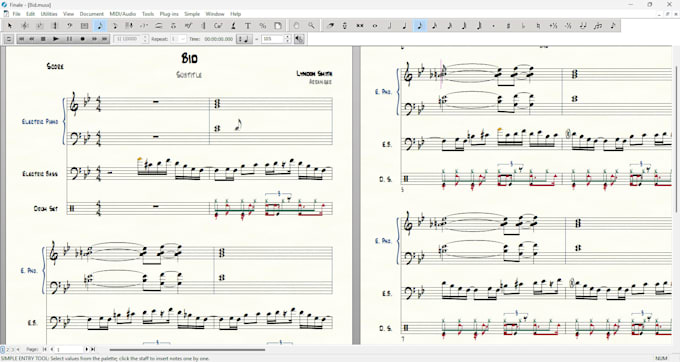
Task: Select the Chord tool
Action: (x=218, y=26)
